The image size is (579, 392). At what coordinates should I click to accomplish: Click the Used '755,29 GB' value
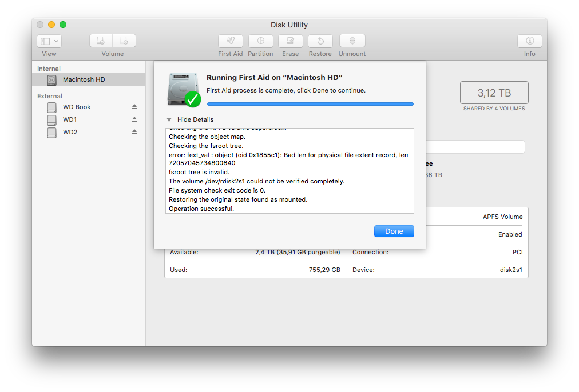point(324,270)
